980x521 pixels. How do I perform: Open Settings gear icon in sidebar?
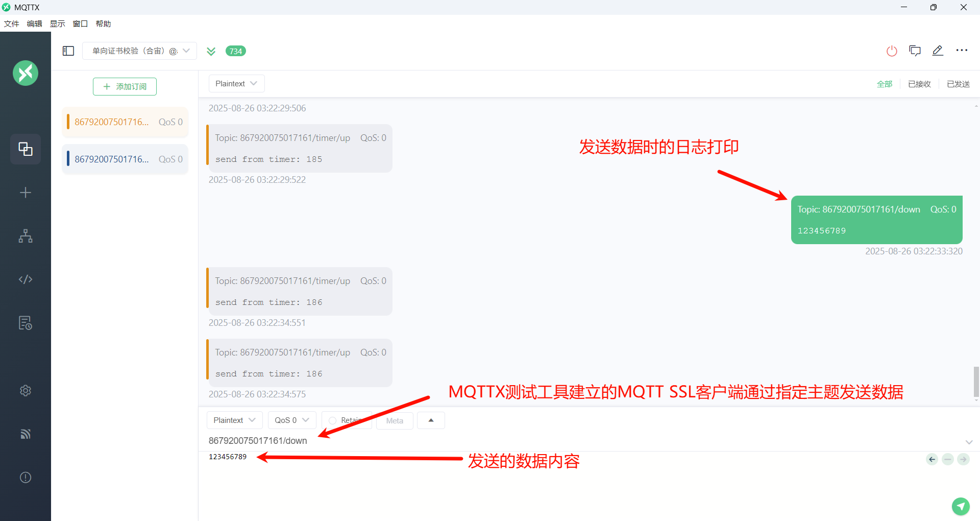click(26, 391)
